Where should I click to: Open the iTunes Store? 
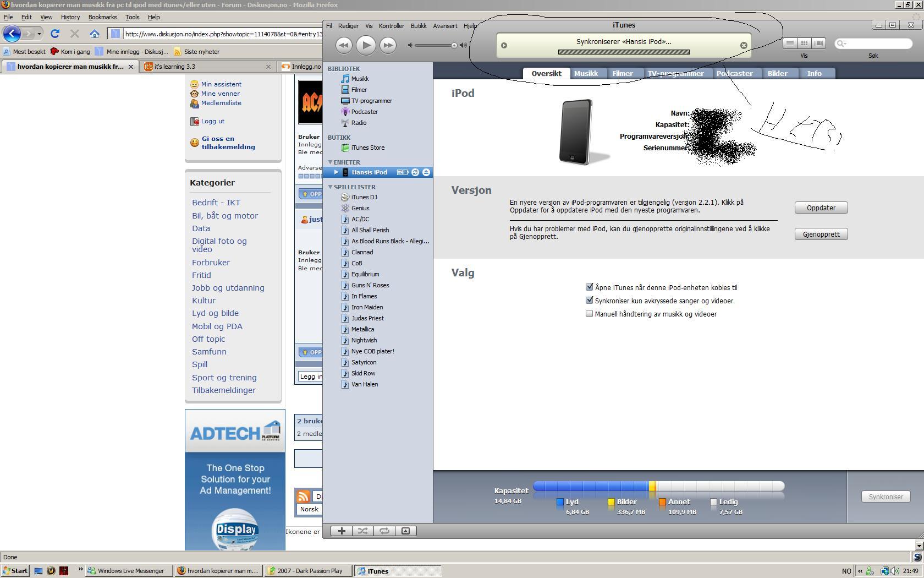tap(368, 148)
